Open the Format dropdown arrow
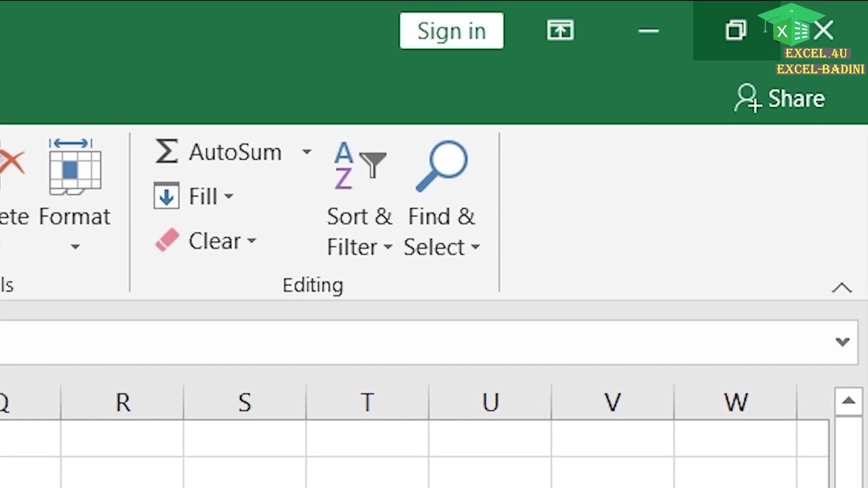 (75, 247)
